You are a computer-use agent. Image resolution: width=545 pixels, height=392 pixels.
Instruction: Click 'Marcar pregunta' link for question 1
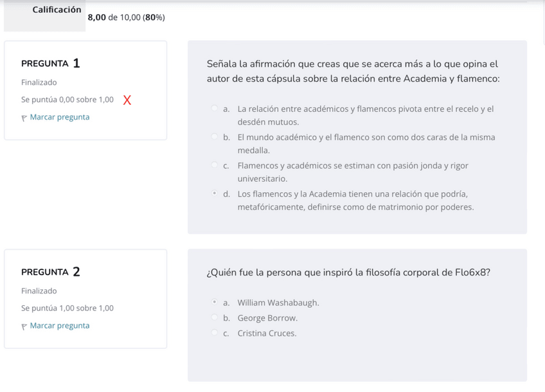[x=59, y=117]
